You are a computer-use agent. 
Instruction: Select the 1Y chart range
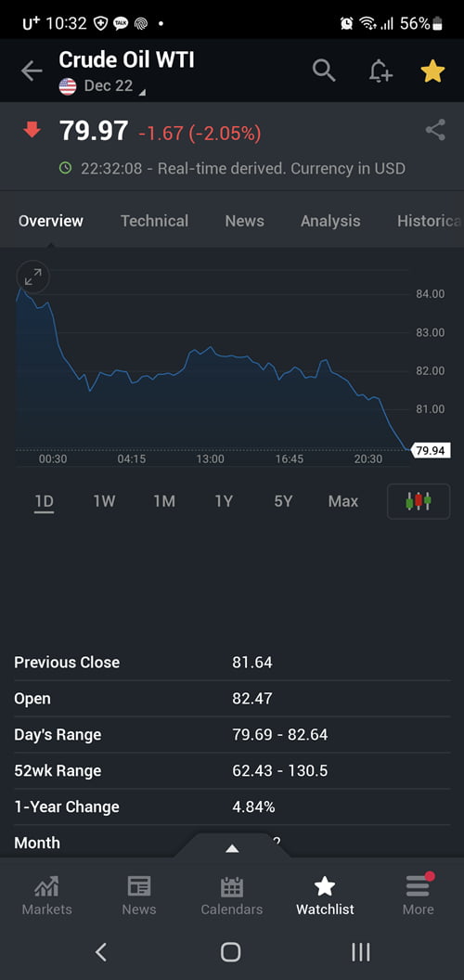[x=224, y=501]
